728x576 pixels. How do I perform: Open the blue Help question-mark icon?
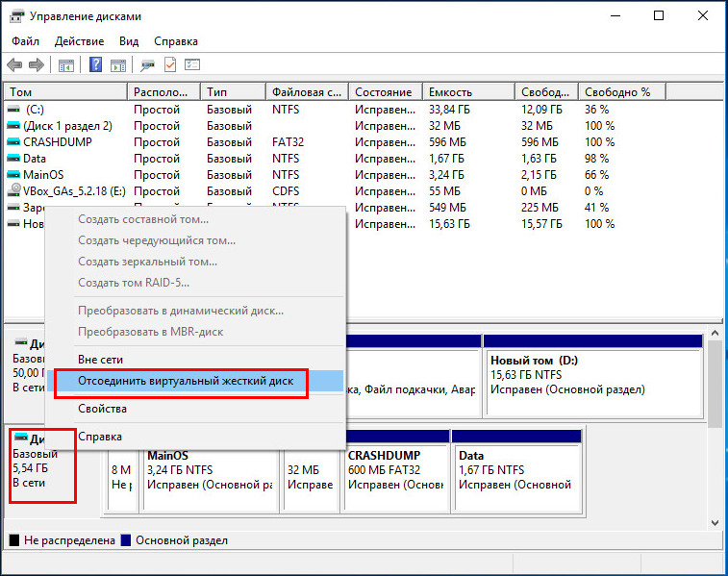pyautogui.click(x=95, y=65)
